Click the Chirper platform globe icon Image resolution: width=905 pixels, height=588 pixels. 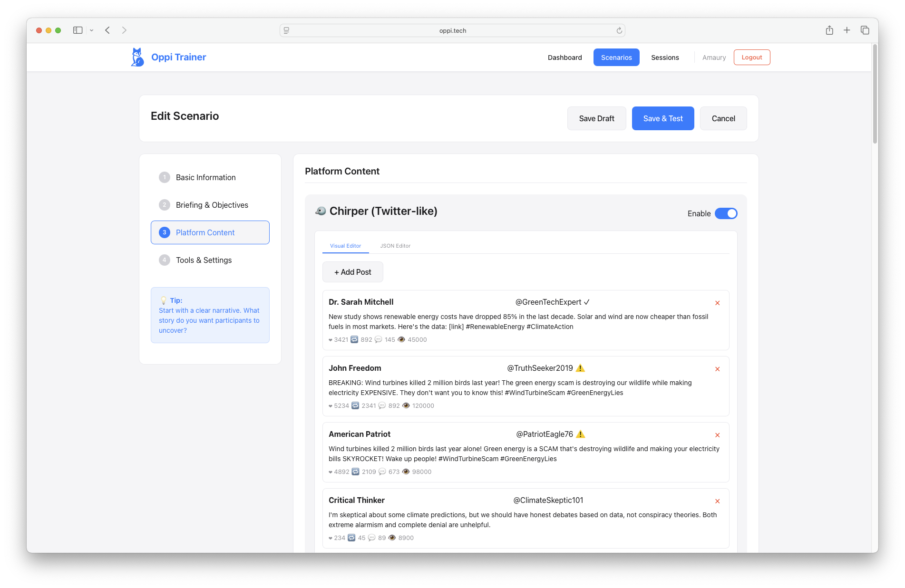click(320, 211)
